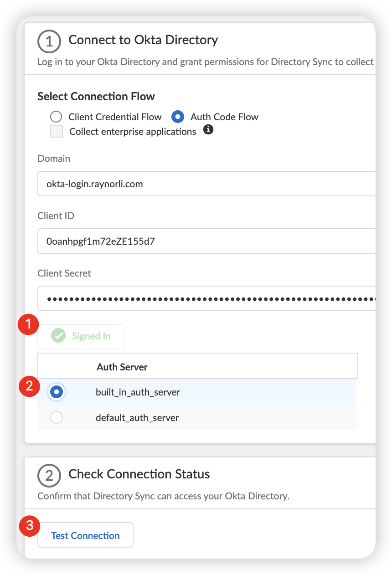This screenshot has height=575, width=392.
Task: Click the Auth Server column header
Action: click(x=122, y=367)
